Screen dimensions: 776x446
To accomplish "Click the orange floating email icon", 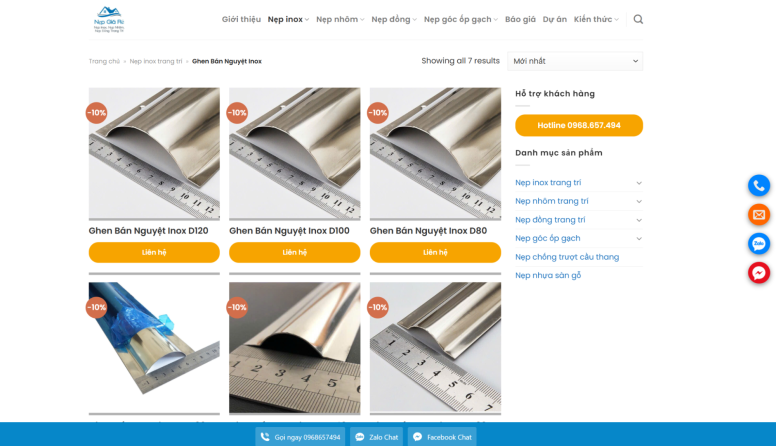I will pyautogui.click(x=759, y=215).
